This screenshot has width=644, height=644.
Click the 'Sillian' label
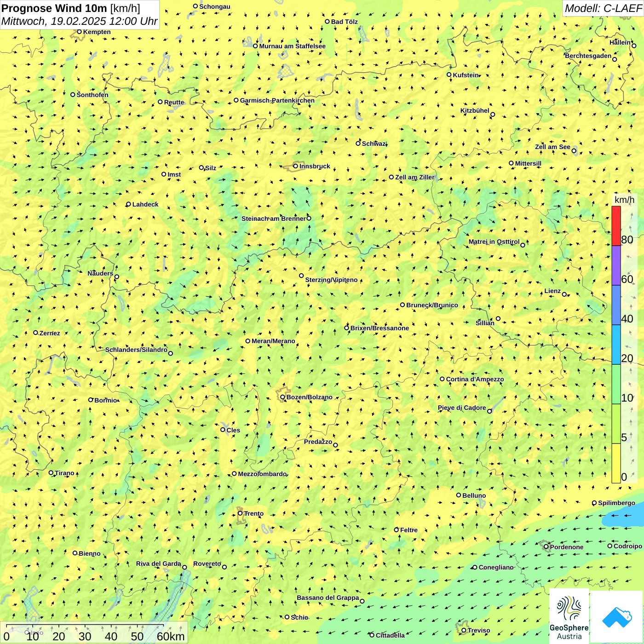click(x=485, y=323)
